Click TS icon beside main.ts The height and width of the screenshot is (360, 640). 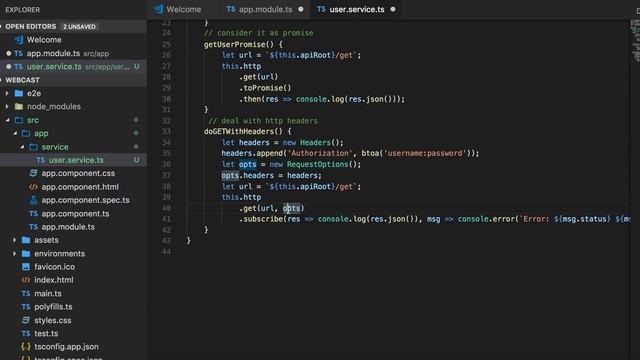pos(26,293)
